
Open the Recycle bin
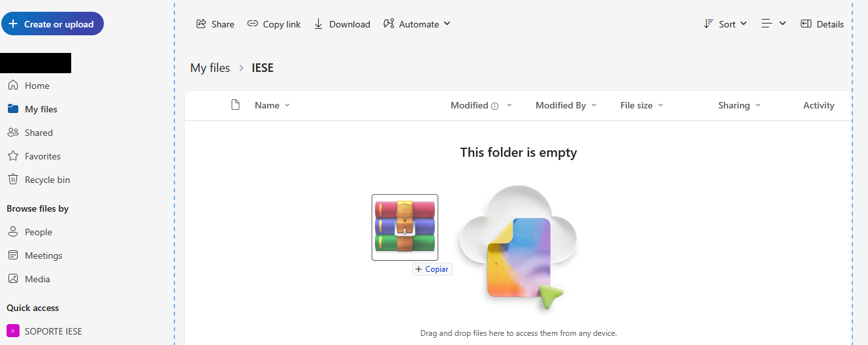46,180
